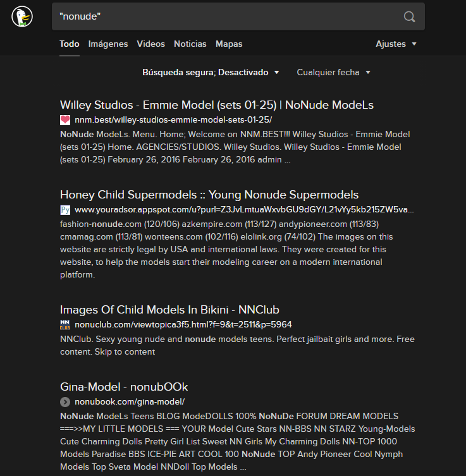Click the magnifying glass search icon
Viewport: 466px width, 476px height.
409,16
